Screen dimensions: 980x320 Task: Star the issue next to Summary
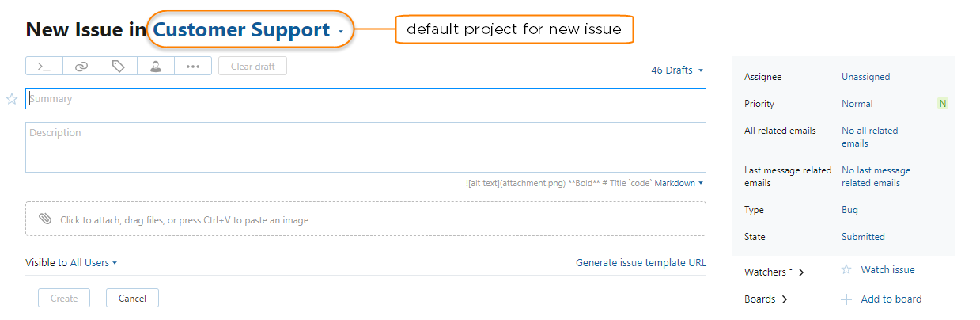tap(12, 99)
